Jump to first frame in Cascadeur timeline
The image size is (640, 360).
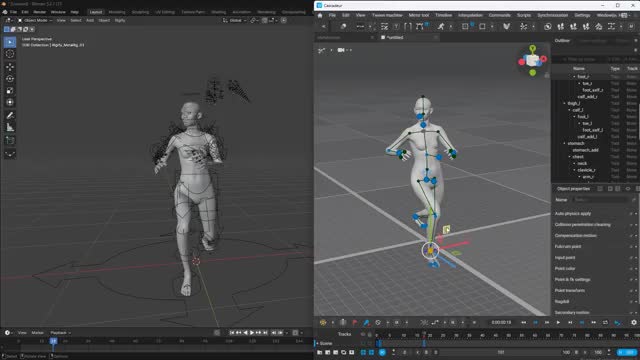(524, 322)
